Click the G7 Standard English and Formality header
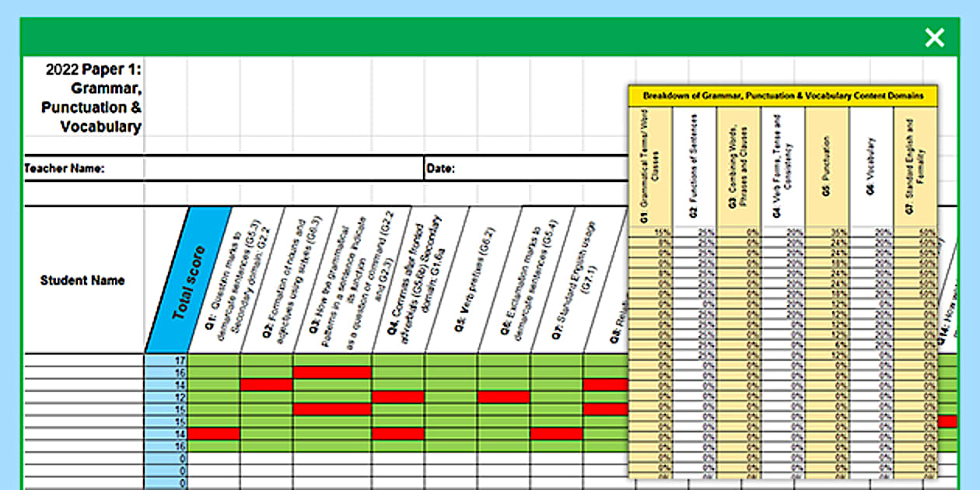Image resolution: width=980 pixels, height=490 pixels. click(915, 167)
